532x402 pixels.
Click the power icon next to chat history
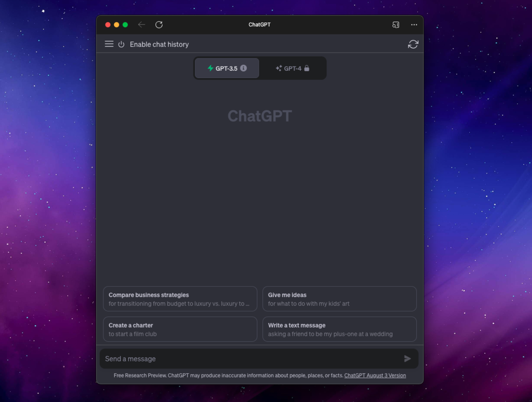point(121,44)
